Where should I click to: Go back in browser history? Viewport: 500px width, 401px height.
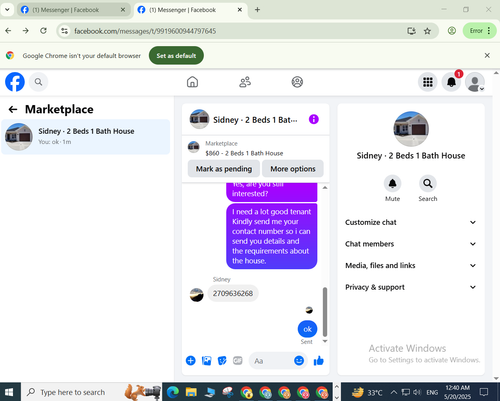point(8,31)
